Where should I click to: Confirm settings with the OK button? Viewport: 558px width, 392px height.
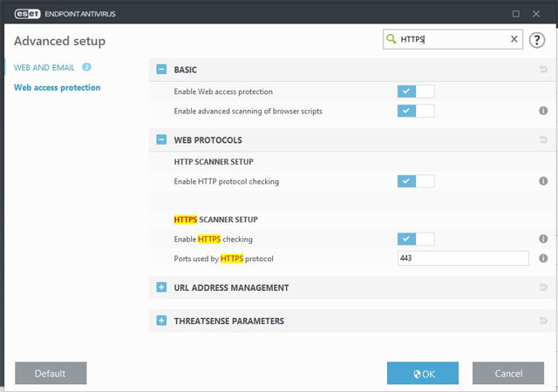422,373
